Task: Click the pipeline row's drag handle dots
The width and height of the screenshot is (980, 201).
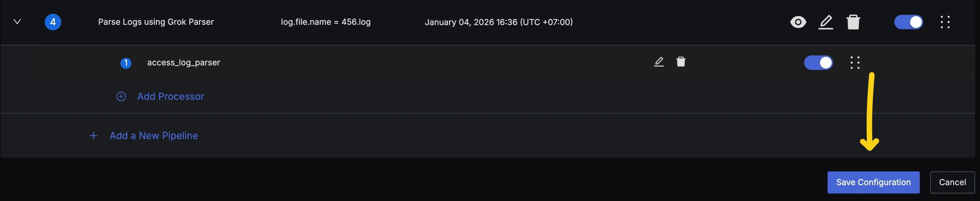Action: tap(945, 22)
